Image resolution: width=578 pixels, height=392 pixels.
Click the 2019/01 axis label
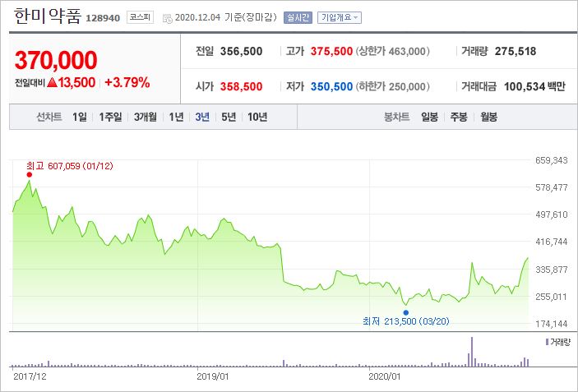coord(213,376)
